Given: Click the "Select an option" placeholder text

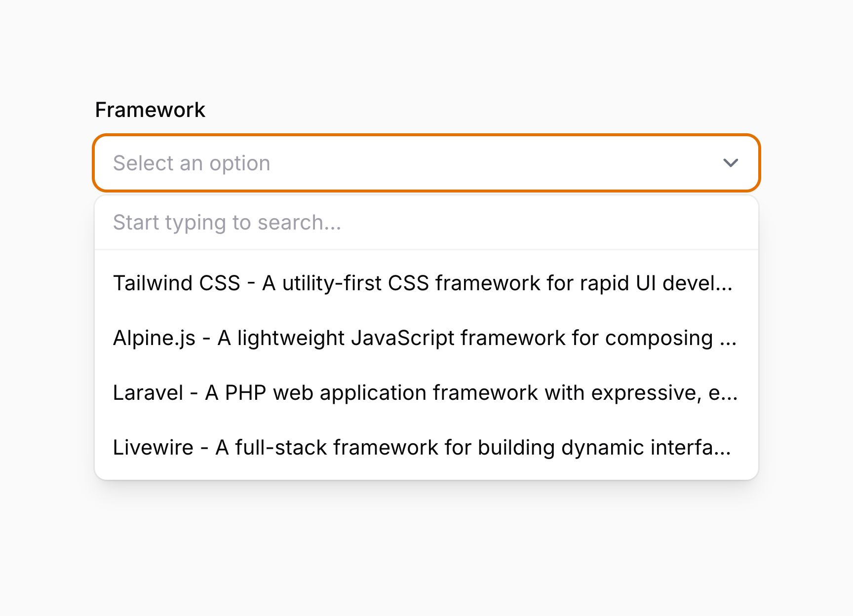Looking at the screenshot, I should 192,163.
